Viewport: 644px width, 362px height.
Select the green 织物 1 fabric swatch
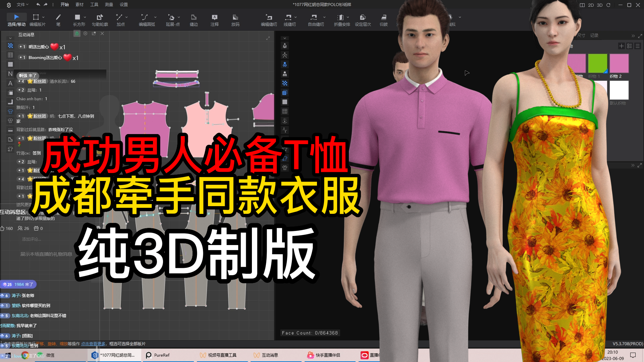tap(597, 63)
